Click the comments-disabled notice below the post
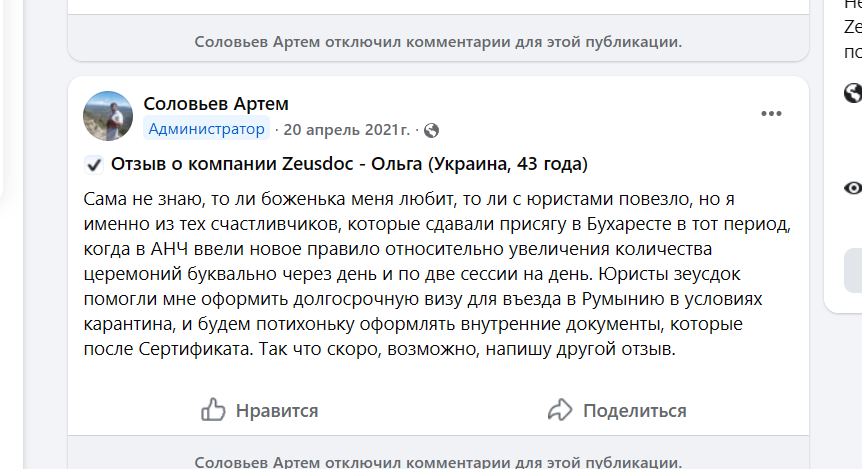862x469 pixels. [438, 462]
